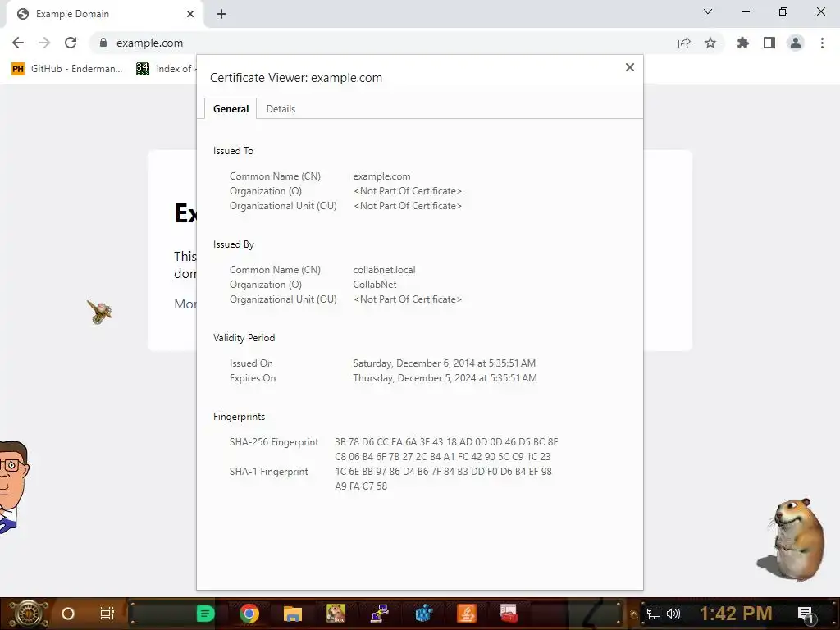Screen dimensions: 840x630
Task: Open the Index of bookmark
Action: click(166, 69)
